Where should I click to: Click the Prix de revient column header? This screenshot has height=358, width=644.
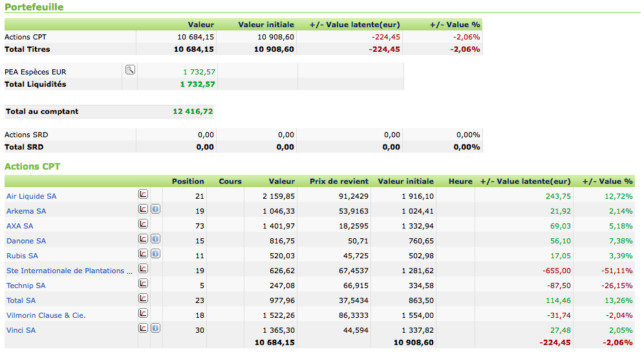click(339, 181)
